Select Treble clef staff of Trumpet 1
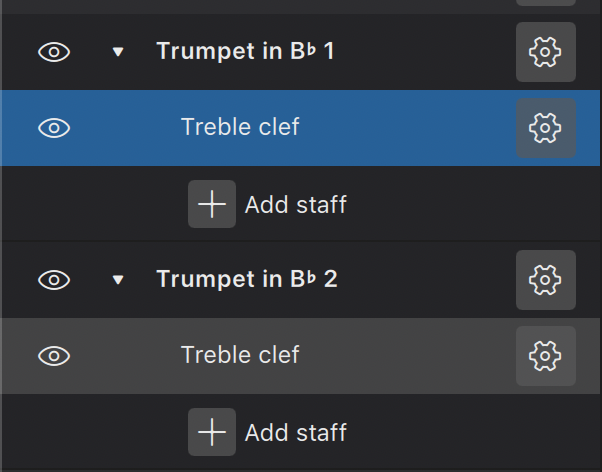The image size is (602, 472). pos(240,127)
